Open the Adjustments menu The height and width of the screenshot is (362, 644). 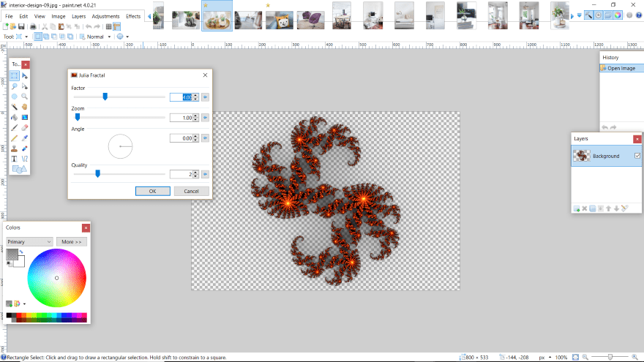[x=105, y=15]
